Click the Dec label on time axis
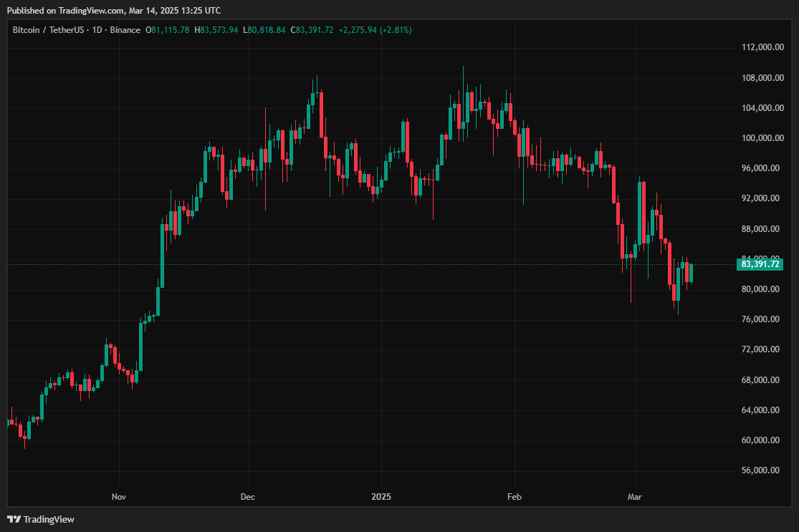The width and height of the screenshot is (799, 532). (248, 497)
